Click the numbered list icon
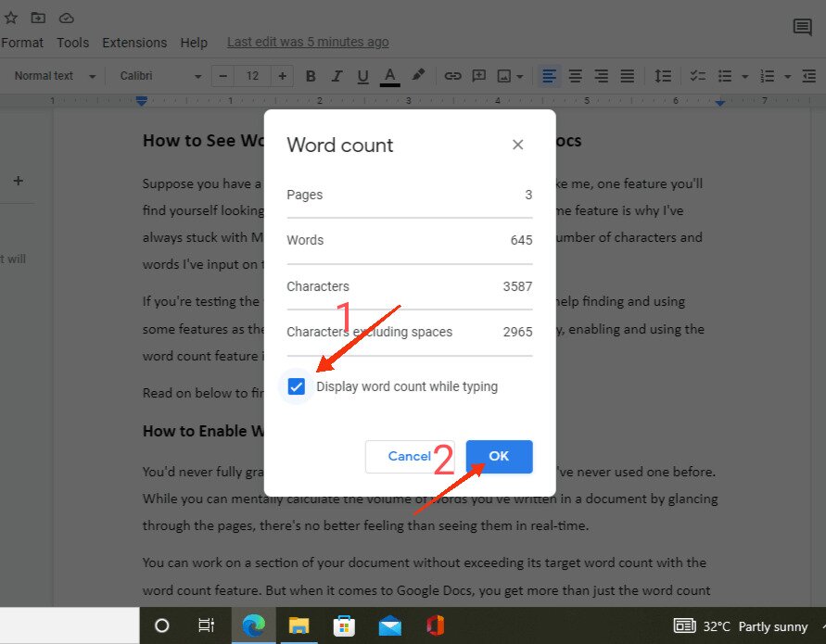The width and height of the screenshot is (826, 644). [768, 76]
